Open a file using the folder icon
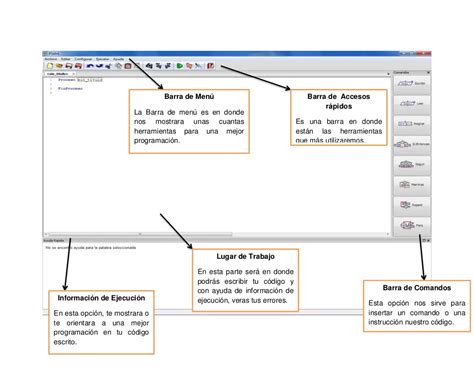Screen dimensions: 474x366 pyautogui.click(x=59, y=66)
